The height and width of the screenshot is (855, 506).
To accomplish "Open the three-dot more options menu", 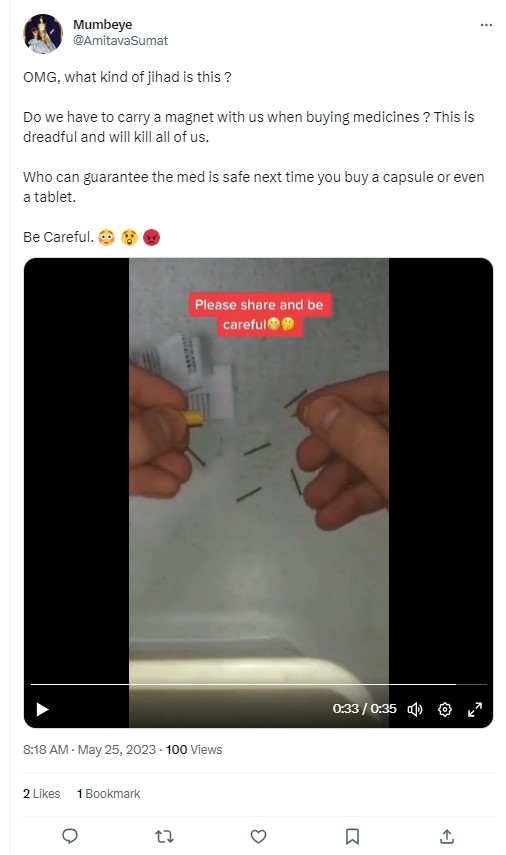I will click(486, 25).
